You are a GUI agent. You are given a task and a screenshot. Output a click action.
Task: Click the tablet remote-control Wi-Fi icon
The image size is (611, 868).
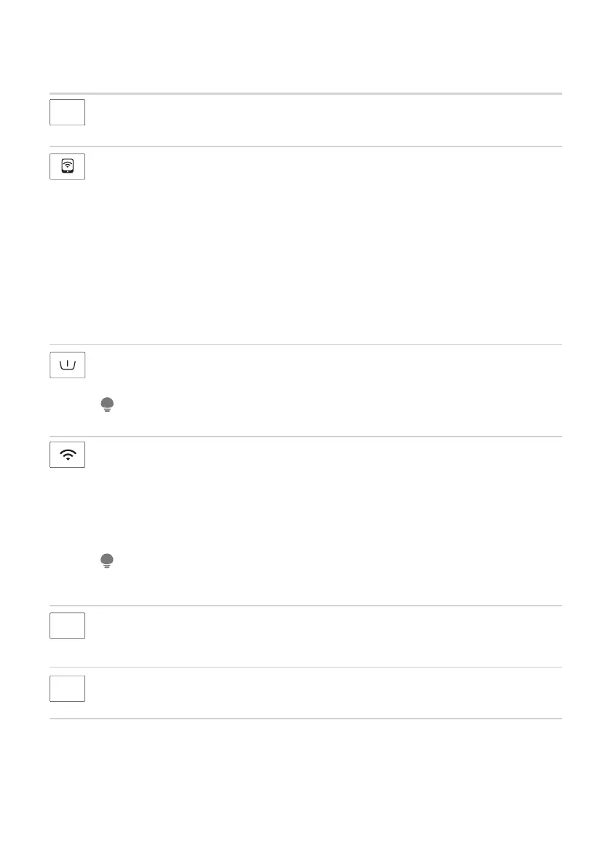coord(68,166)
